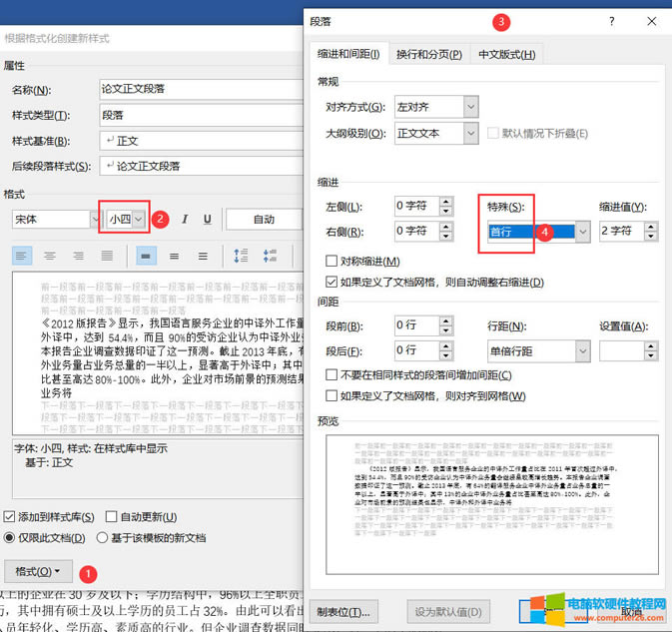Image resolution: width=672 pixels, height=632 pixels.
Task: Switch to 中文版式 tab
Action: click(507, 55)
